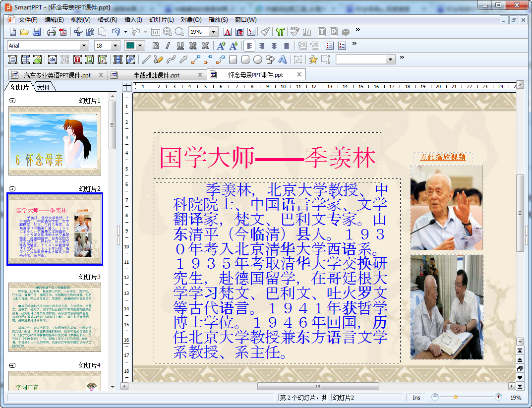Open the 文件(F) menu
Image resolution: width=532 pixels, height=408 pixels.
click(28, 20)
